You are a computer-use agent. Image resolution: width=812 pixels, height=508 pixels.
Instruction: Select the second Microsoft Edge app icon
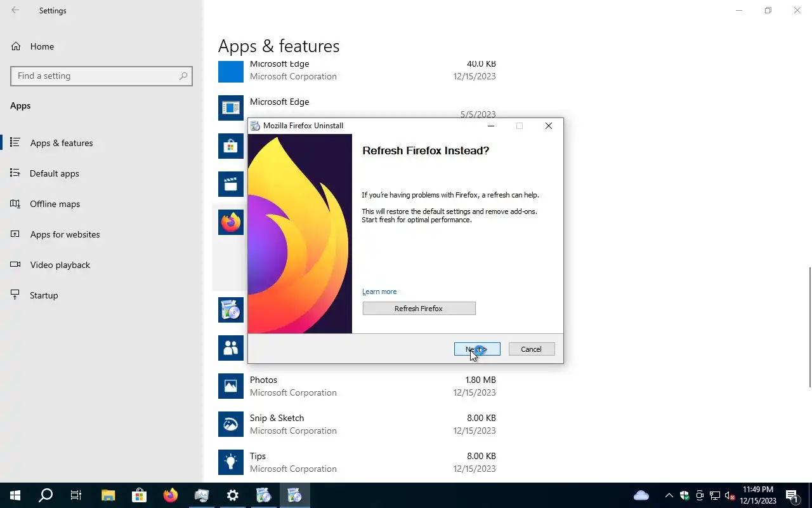pyautogui.click(x=231, y=108)
